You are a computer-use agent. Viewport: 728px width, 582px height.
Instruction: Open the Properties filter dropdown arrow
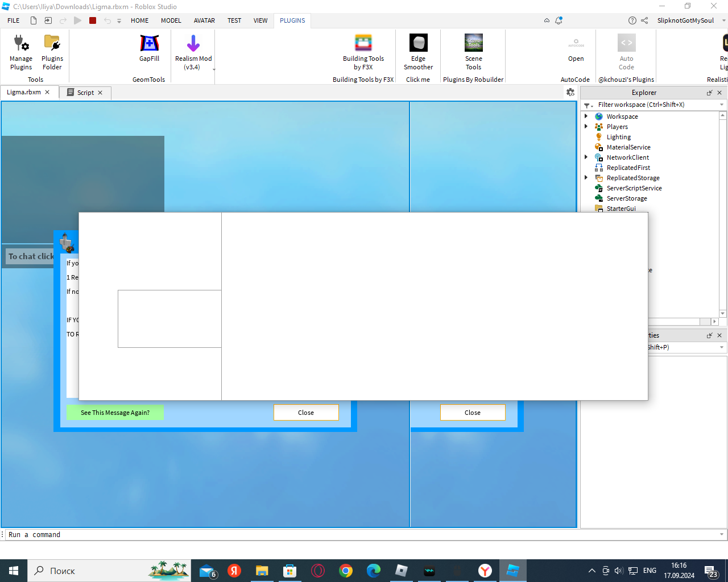pos(722,347)
